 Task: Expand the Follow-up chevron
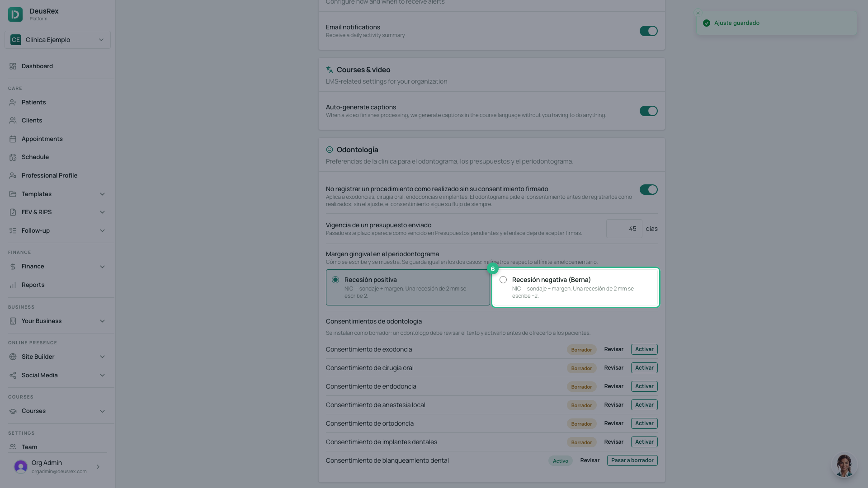point(102,231)
